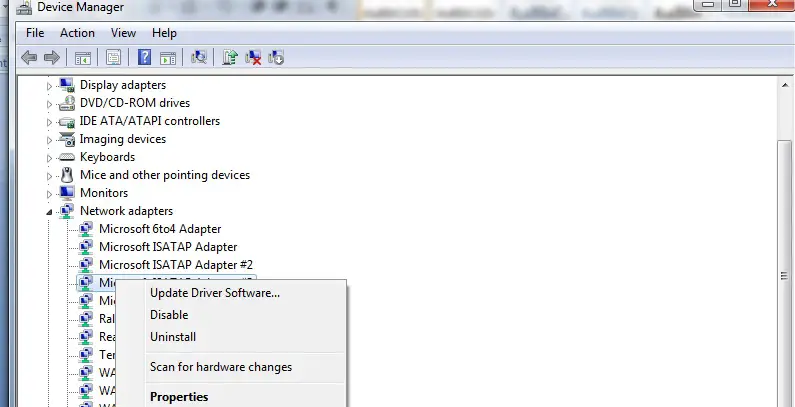Open the Help menu

click(164, 33)
